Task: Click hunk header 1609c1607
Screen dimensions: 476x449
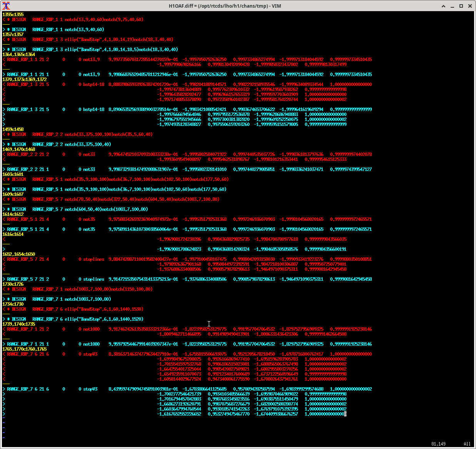Action: [13, 194]
